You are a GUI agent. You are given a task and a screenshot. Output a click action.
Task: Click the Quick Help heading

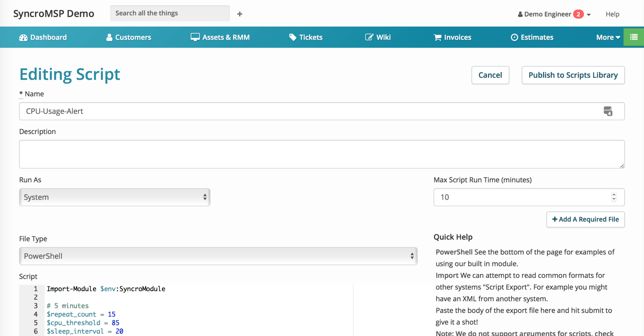[453, 237]
